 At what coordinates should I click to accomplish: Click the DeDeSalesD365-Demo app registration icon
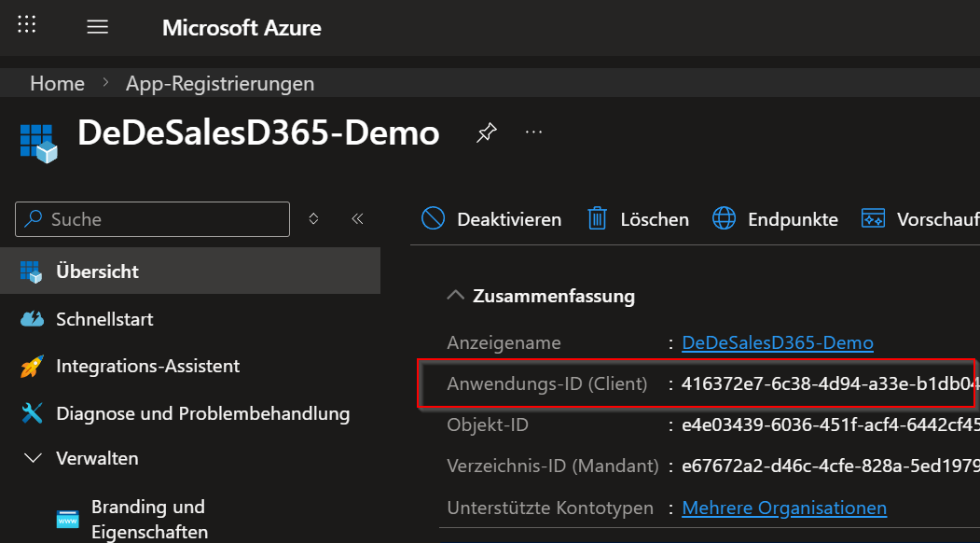tap(38, 144)
